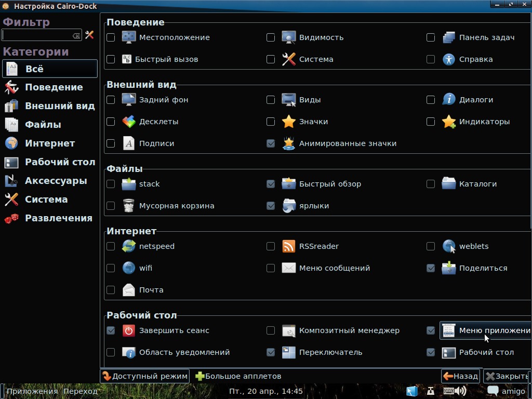
Task: Open the Значки star icon
Action: point(289,122)
